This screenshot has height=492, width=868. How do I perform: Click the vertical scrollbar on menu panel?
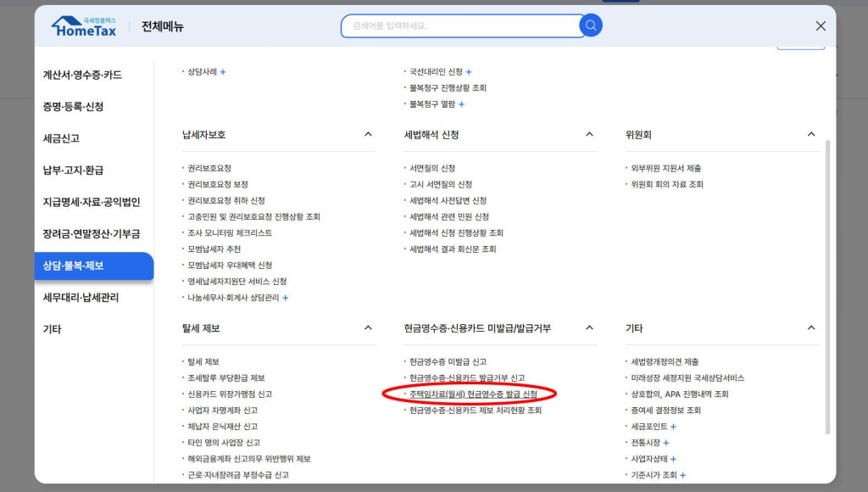[827, 288]
